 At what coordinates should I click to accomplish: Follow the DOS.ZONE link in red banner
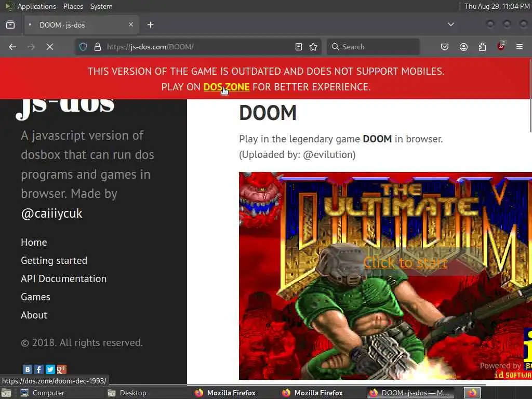tap(227, 87)
